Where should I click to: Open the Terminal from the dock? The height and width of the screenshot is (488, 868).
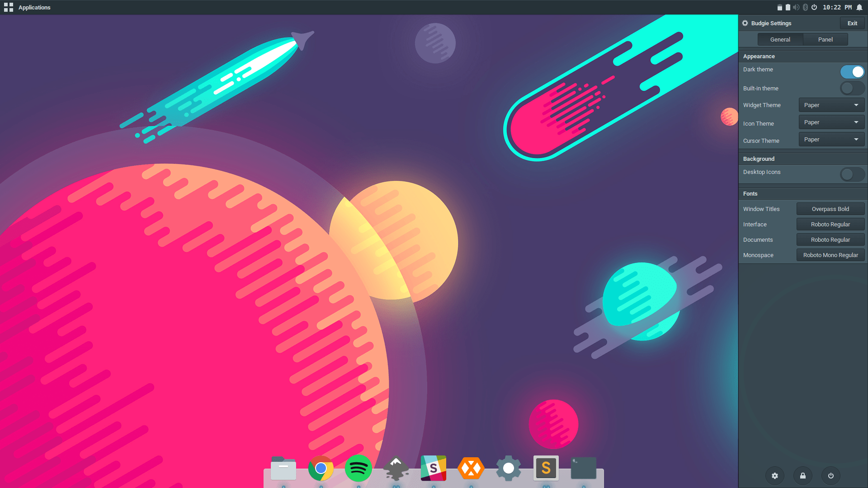tap(584, 468)
